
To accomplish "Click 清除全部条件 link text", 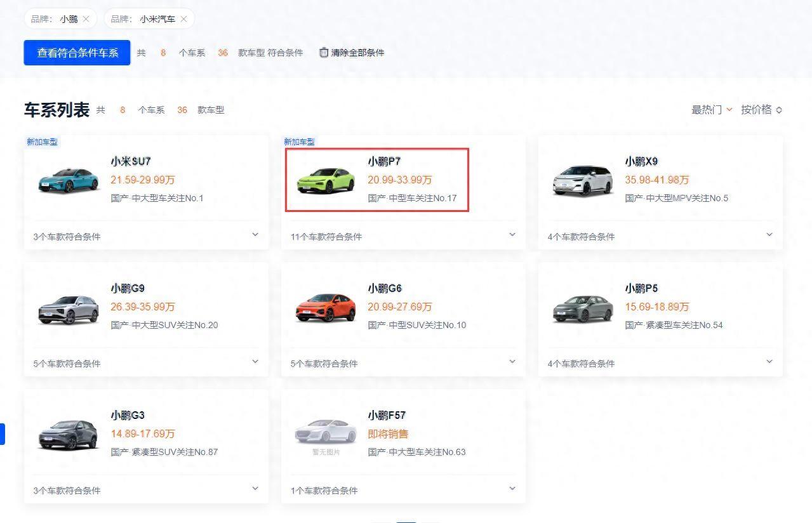I will point(357,53).
